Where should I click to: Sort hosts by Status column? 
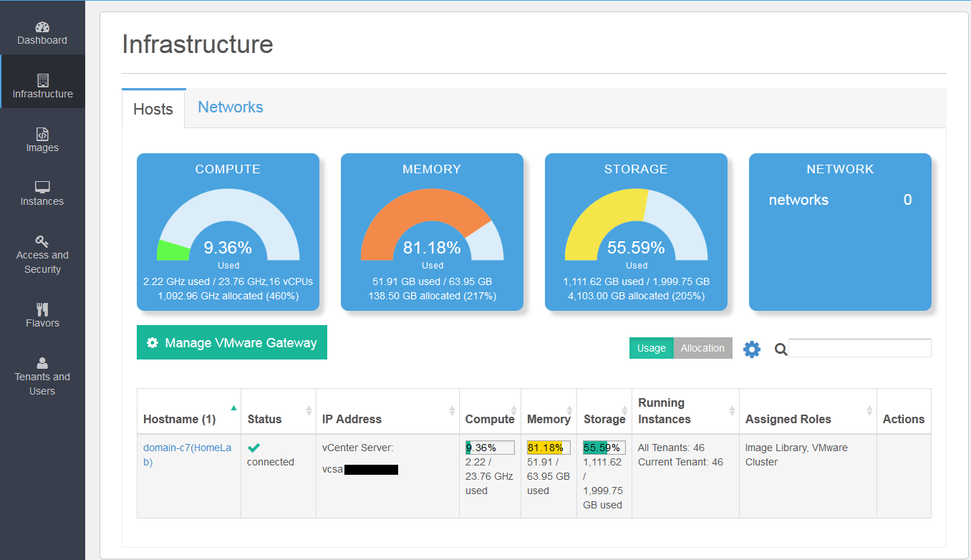[309, 411]
